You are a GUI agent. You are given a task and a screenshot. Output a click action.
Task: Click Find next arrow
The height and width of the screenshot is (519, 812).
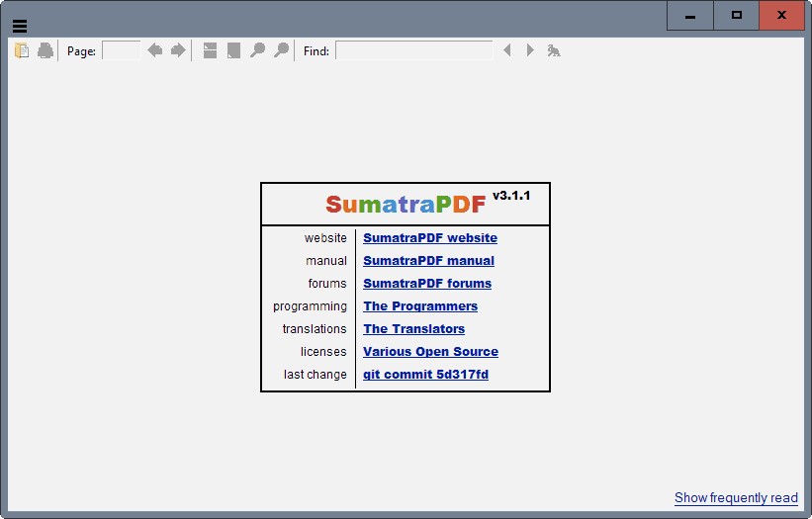point(530,50)
